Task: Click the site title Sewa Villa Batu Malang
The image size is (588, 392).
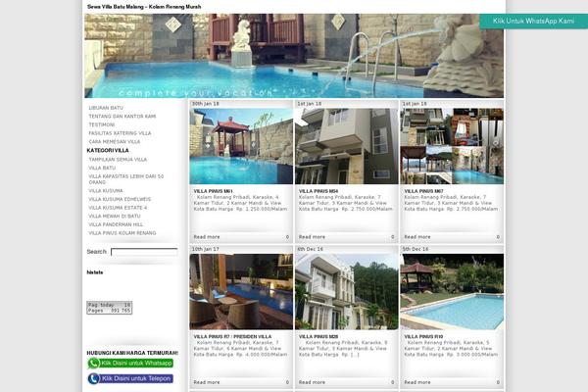Action: [144, 7]
